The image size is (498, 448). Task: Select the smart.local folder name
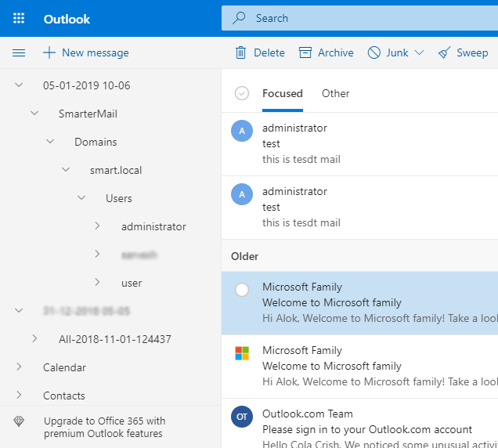(116, 170)
